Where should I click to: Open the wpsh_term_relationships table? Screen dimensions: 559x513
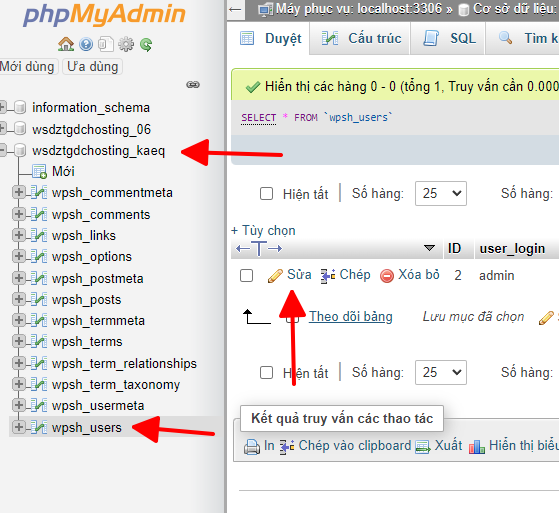point(124,364)
